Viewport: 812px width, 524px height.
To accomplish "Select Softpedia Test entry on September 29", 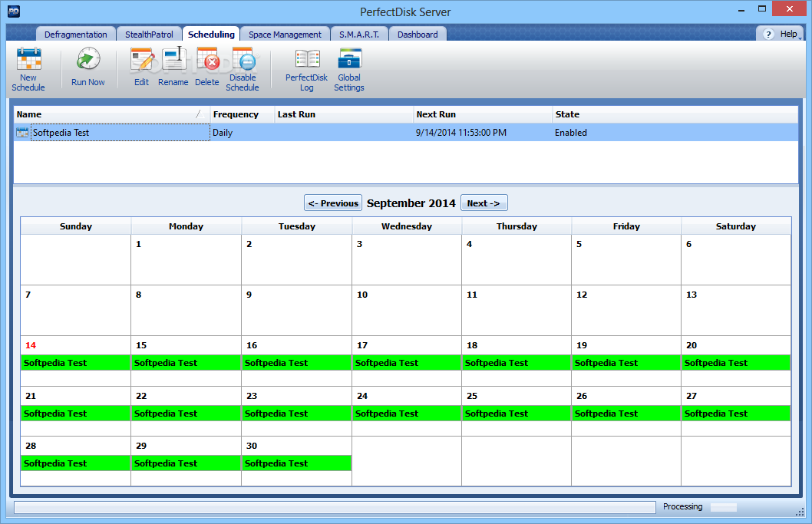I will click(186, 463).
